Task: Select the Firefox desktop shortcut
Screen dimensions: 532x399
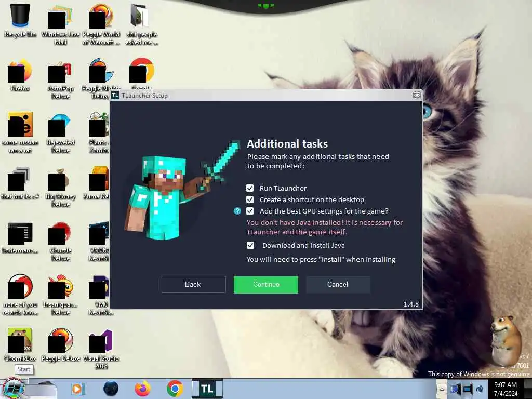Action: tap(20, 75)
